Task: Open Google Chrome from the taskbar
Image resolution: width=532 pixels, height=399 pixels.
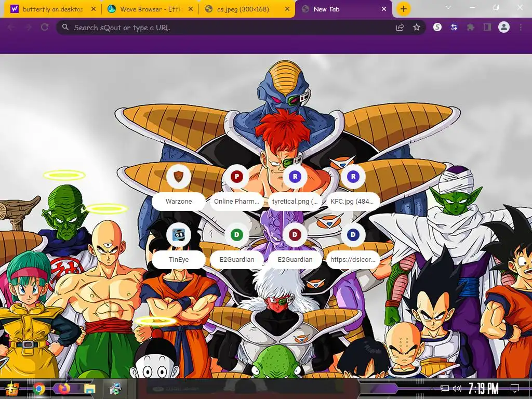Action: click(x=39, y=389)
